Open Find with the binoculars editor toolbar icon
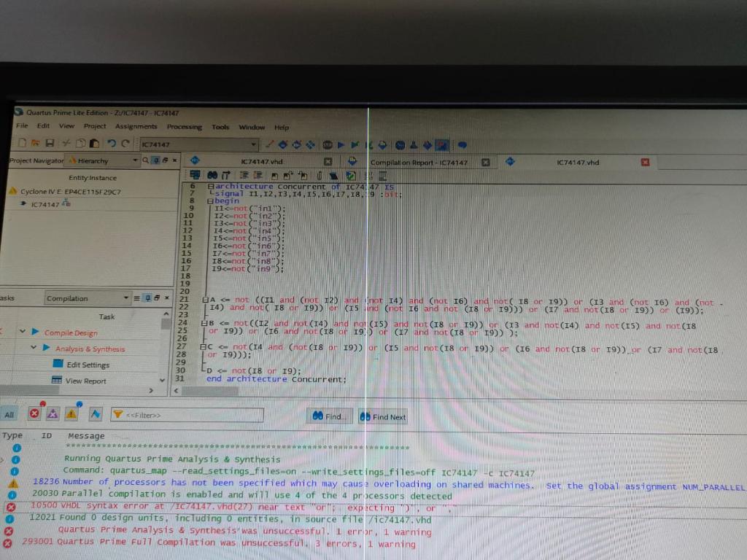 [210, 175]
